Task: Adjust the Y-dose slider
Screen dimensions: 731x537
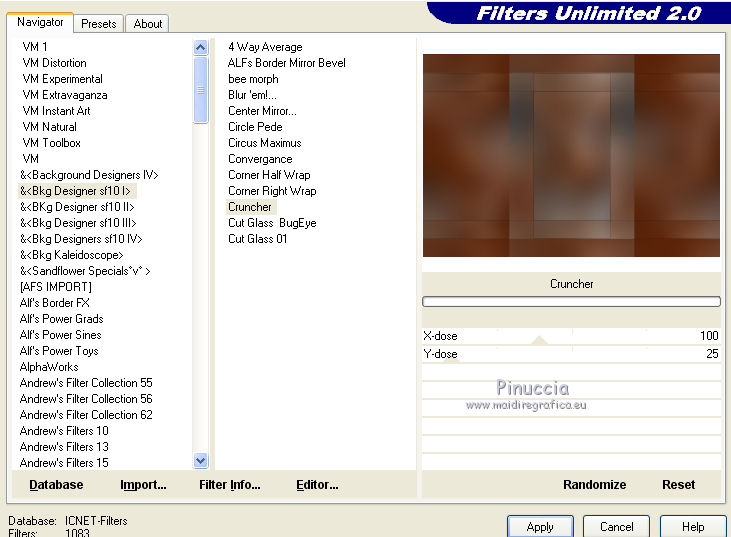Action: (x=571, y=354)
